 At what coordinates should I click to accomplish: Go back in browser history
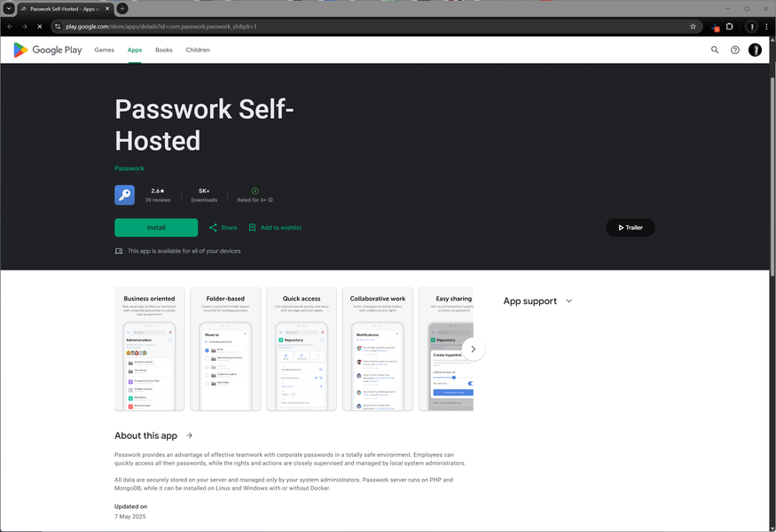pos(10,27)
